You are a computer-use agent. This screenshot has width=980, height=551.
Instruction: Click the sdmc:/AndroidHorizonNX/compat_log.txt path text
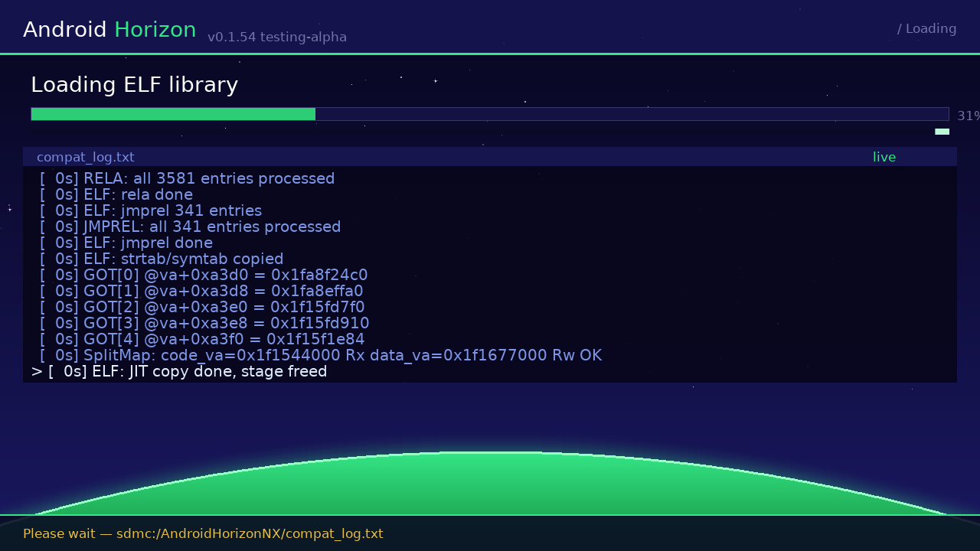250,533
